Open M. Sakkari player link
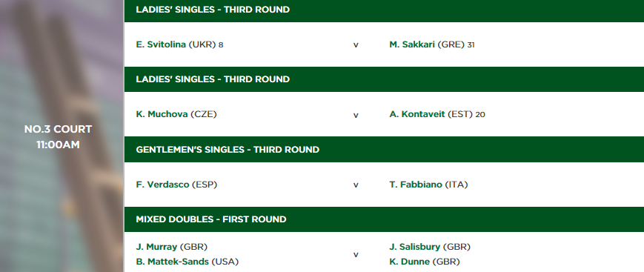The height and width of the screenshot is (272, 644). pos(412,44)
